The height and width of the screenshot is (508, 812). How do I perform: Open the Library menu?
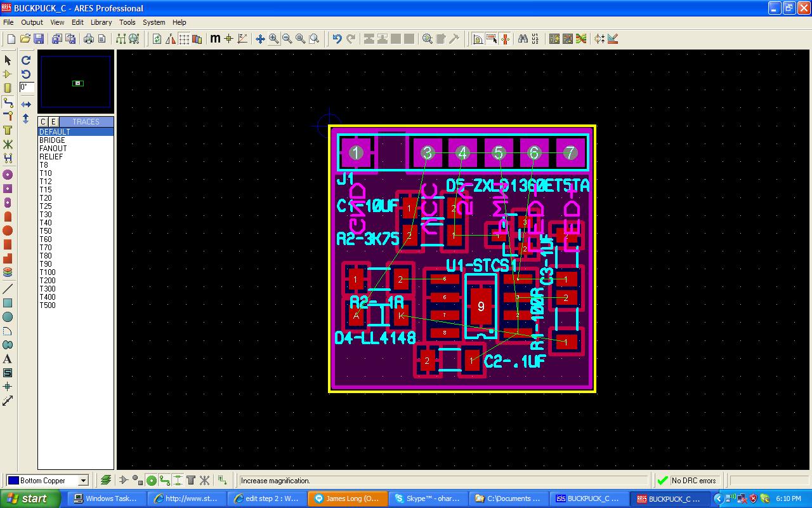(101, 22)
